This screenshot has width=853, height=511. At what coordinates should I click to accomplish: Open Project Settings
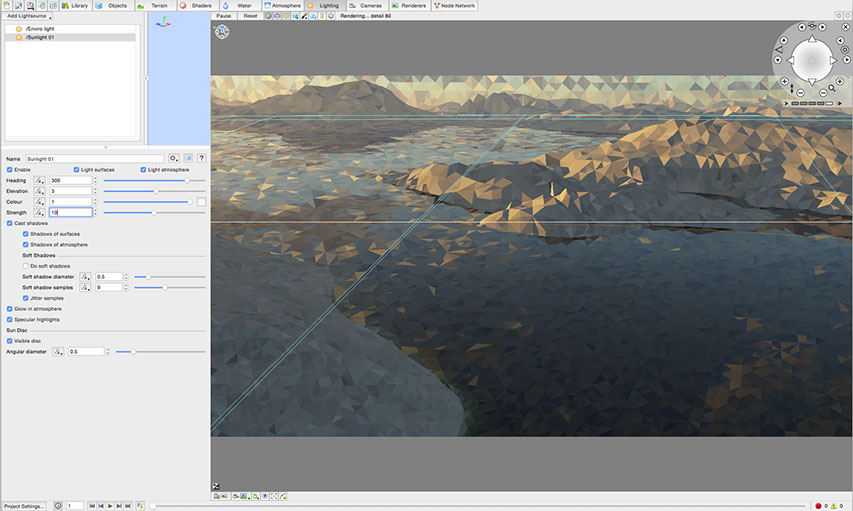24,506
